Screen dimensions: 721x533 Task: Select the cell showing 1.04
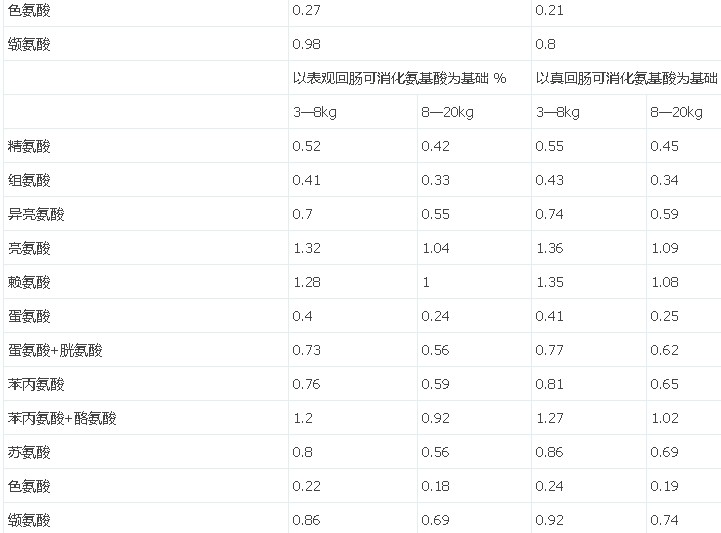point(435,248)
